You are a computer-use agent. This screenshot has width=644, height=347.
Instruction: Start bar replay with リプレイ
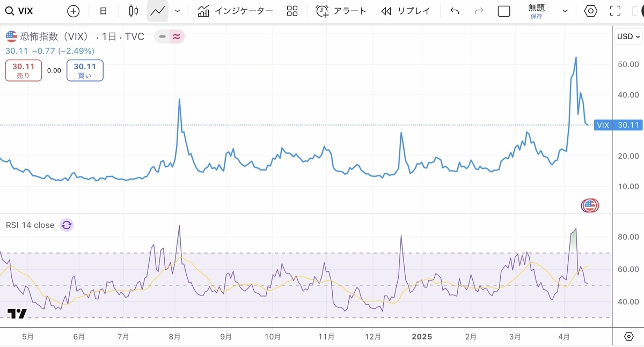[x=405, y=11]
